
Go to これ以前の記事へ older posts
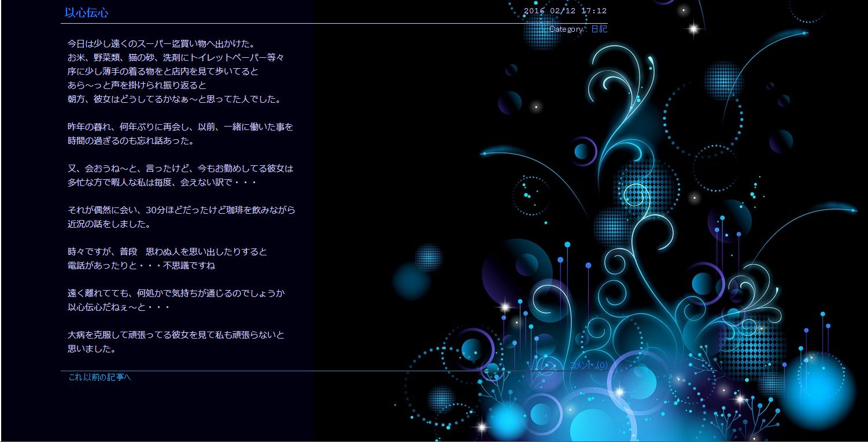(100, 377)
